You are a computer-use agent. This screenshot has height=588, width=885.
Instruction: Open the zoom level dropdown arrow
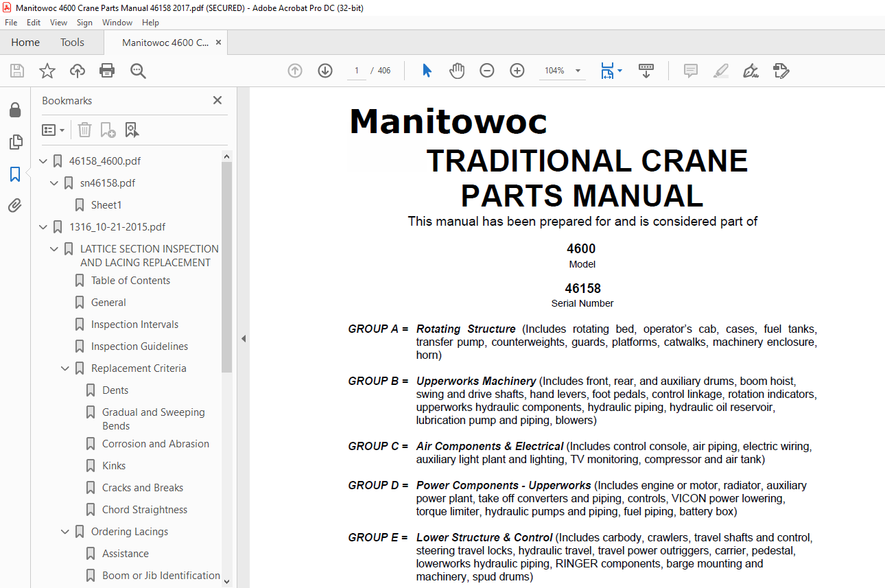pyautogui.click(x=578, y=71)
